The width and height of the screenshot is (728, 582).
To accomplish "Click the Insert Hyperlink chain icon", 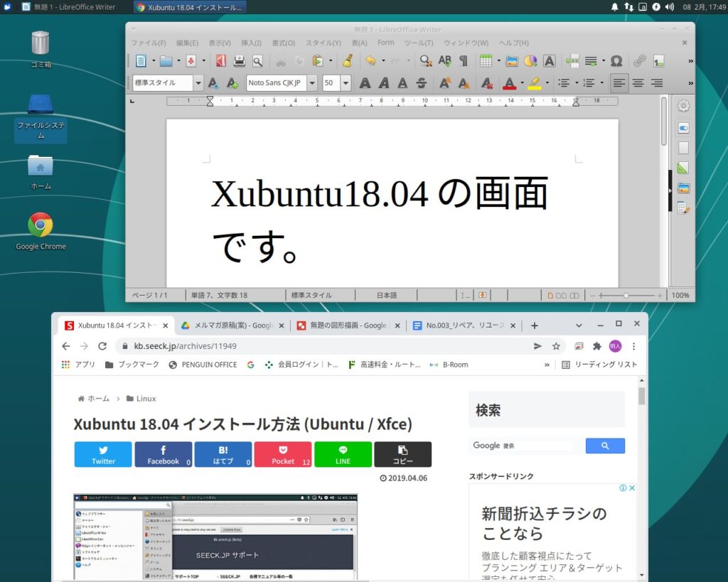I will 640,61.
